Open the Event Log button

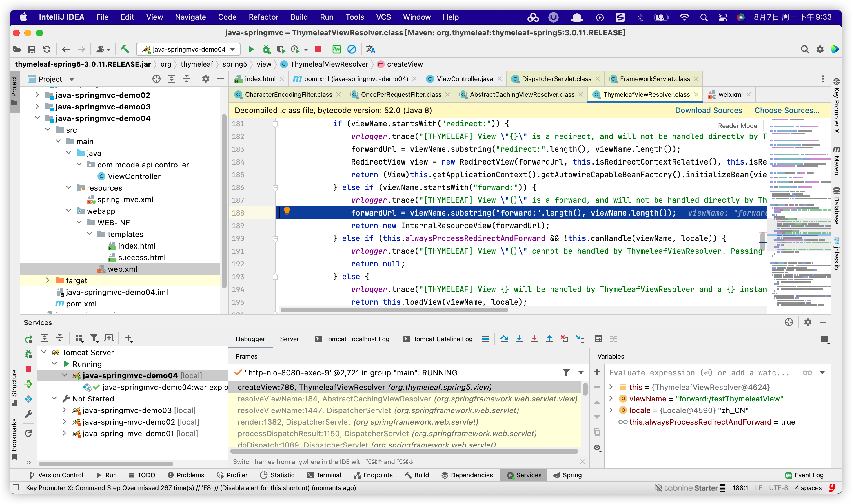[804, 475]
